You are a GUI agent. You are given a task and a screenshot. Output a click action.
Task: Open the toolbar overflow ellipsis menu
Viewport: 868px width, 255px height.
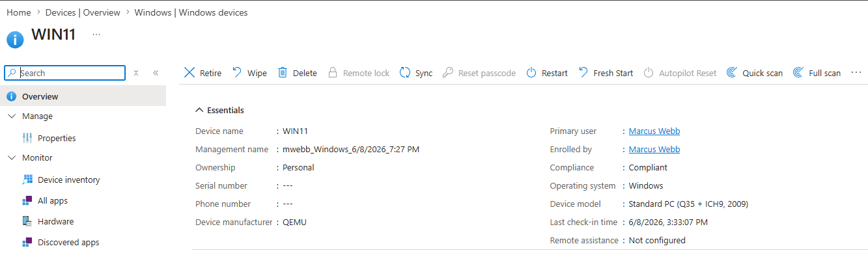pos(856,73)
